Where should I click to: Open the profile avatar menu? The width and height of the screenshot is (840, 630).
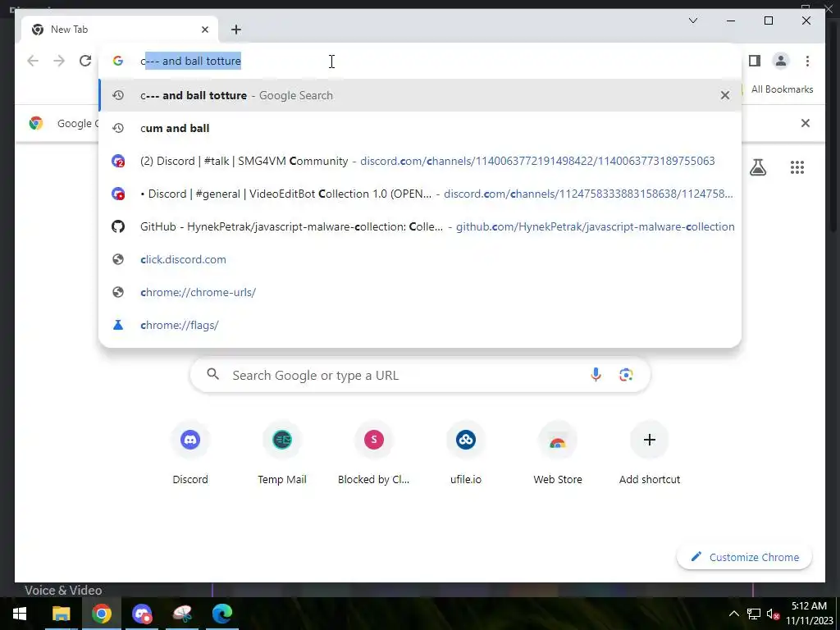[x=781, y=61]
